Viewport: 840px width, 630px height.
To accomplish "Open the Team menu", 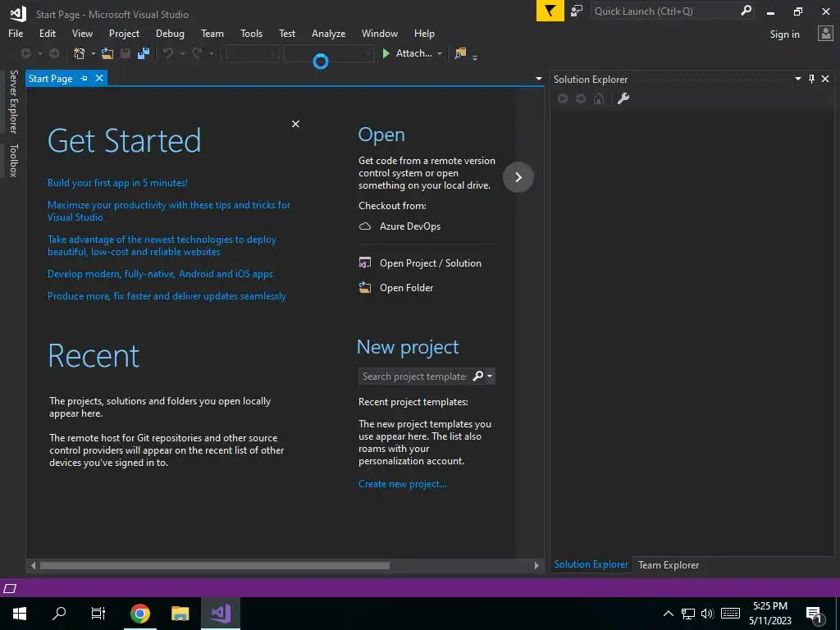I will (x=212, y=33).
